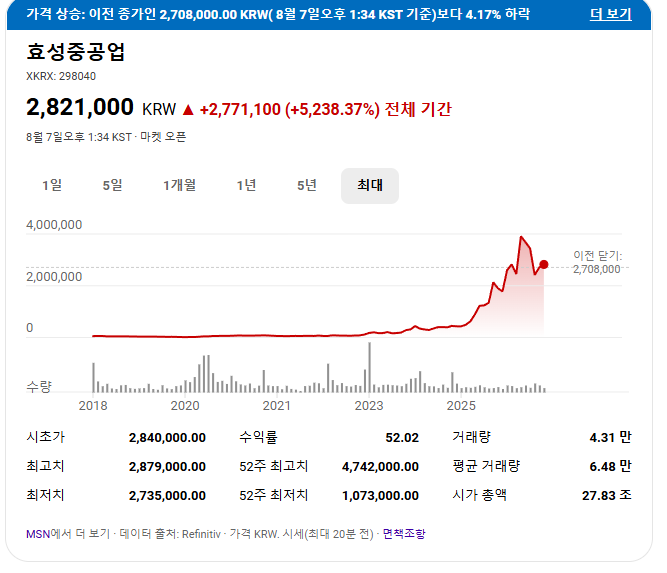667x573 pixels.
Task: Select the 1일 time range tab
Action: pyautogui.click(x=52, y=185)
